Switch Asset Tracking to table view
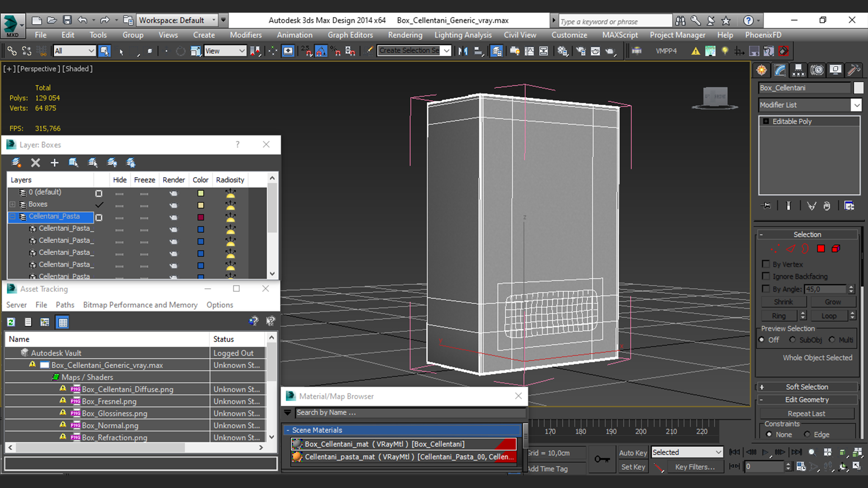Screen dimensions: 868x488 (63, 322)
